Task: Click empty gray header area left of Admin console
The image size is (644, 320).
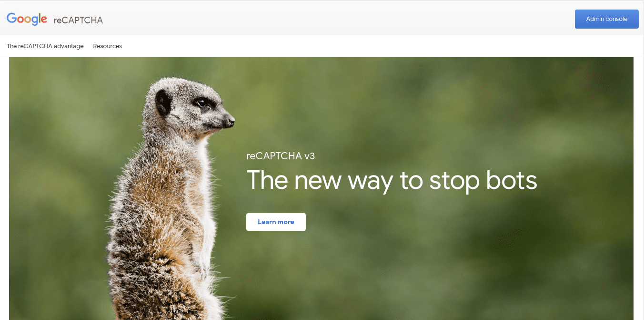Action: (x=333, y=19)
